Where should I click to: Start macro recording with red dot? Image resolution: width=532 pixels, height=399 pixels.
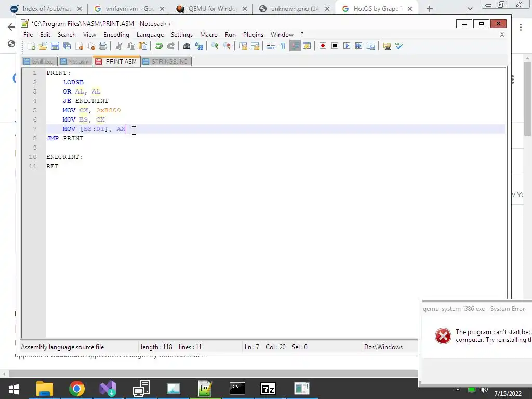[x=323, y=46]
